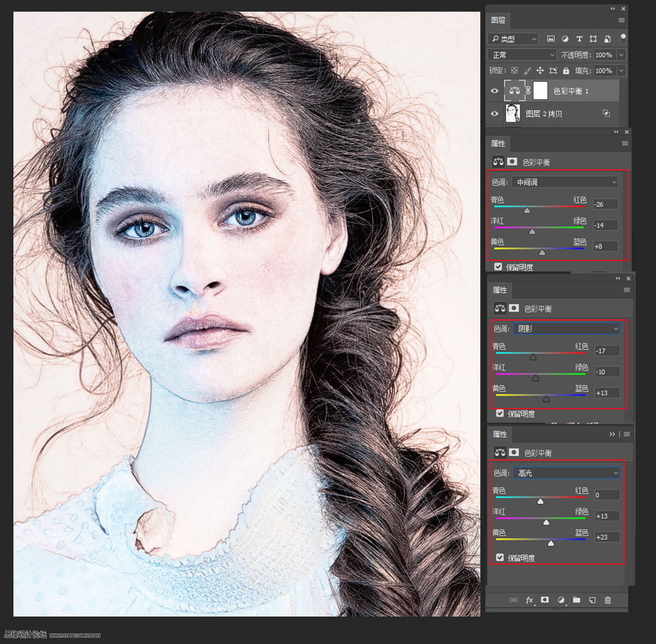Hide the 色彩平衡 1 layer
Screen dimensions: 656x644
pyautogui.click(x=495, y=91)
